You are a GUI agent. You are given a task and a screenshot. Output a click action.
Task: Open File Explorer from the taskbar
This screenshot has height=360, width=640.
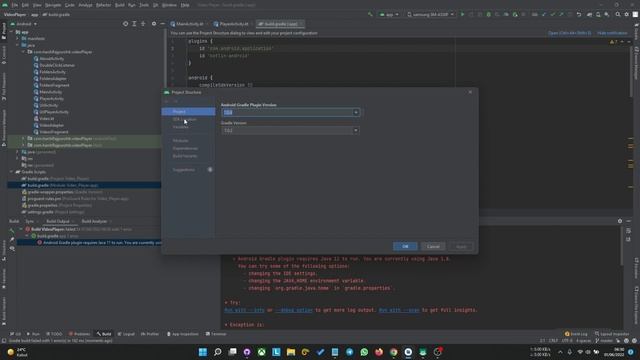point(291,352)
